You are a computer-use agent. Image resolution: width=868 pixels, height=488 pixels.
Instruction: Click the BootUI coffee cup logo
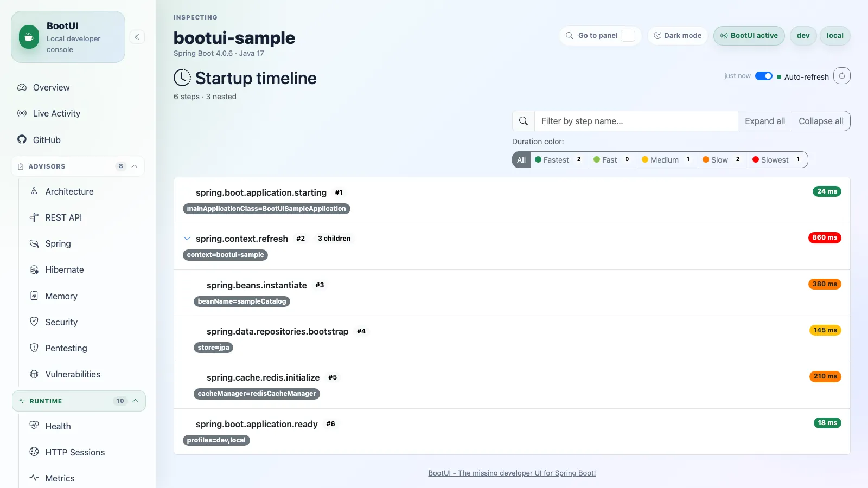[x=29, y=37]
